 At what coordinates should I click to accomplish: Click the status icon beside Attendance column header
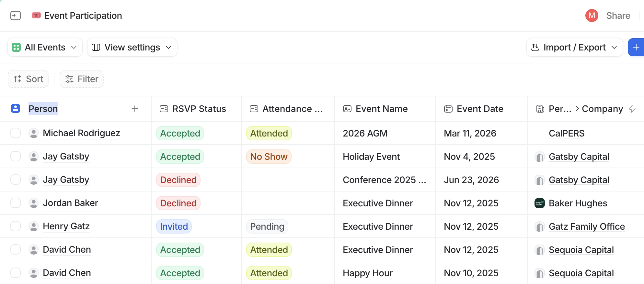pos(254,108)
